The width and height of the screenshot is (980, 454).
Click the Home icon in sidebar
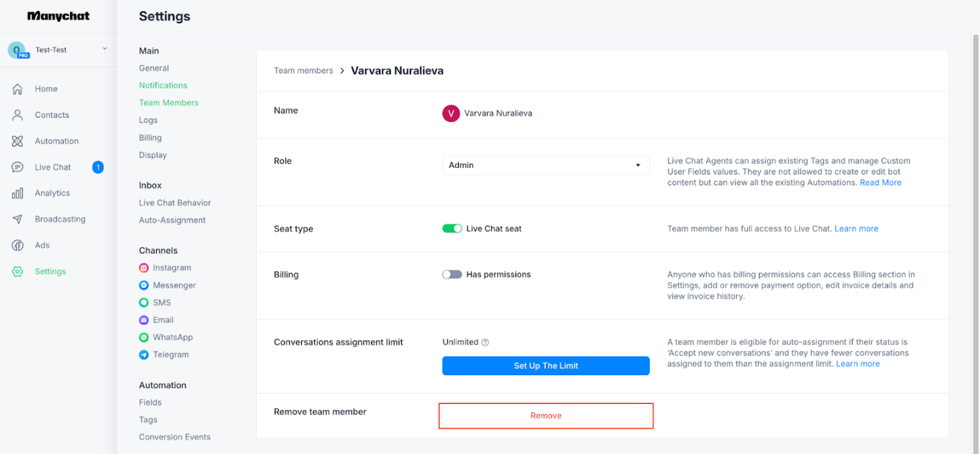pos(18,89)
